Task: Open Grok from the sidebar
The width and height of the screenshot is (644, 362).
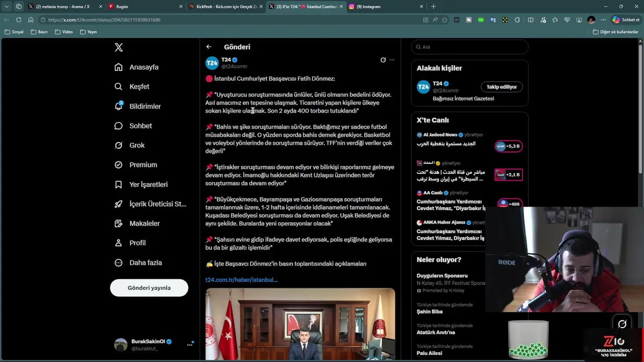Action: click(x=130, y=145)
